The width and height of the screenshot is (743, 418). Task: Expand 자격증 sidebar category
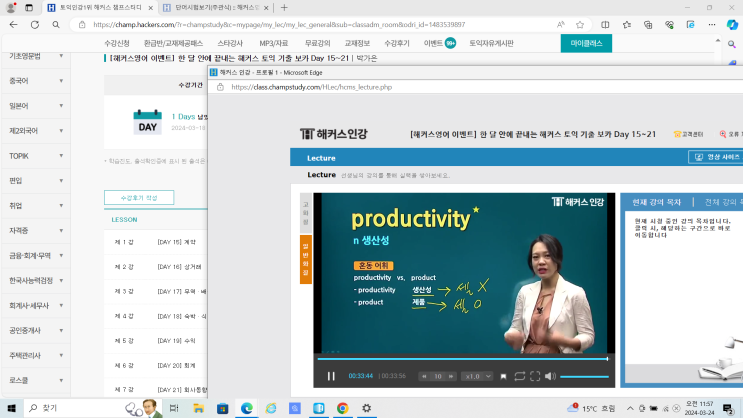[36, 230]
